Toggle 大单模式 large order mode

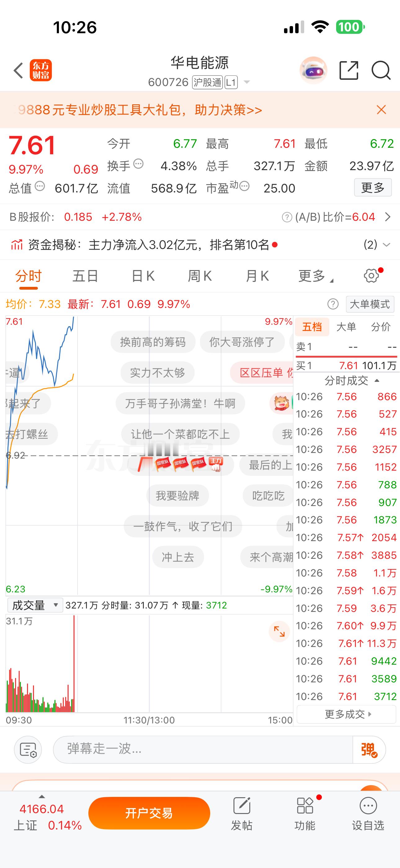click(370, 304)
